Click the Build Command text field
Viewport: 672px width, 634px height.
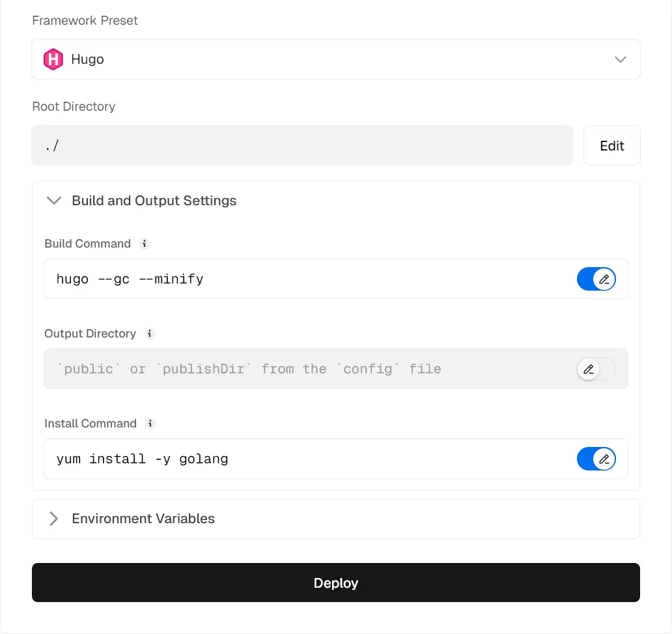tap(306, 280)
